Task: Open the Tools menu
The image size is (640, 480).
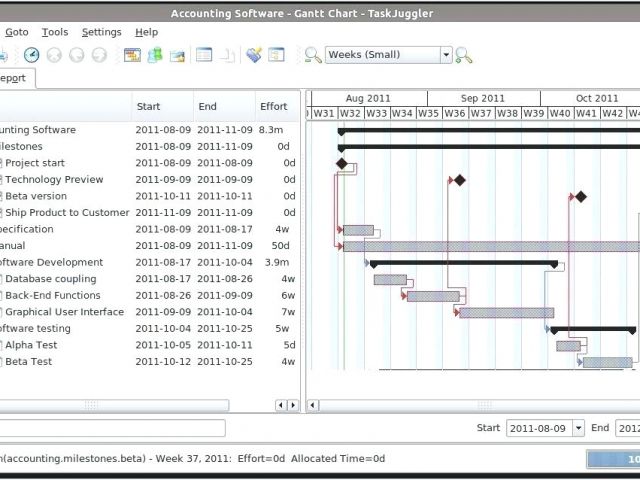Action: [55, 32]
